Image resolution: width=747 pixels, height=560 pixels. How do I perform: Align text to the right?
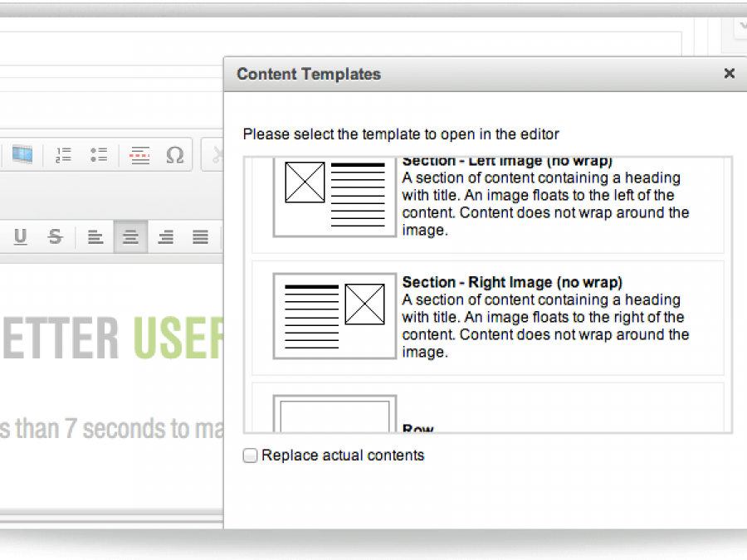click(x=165, y=237)
